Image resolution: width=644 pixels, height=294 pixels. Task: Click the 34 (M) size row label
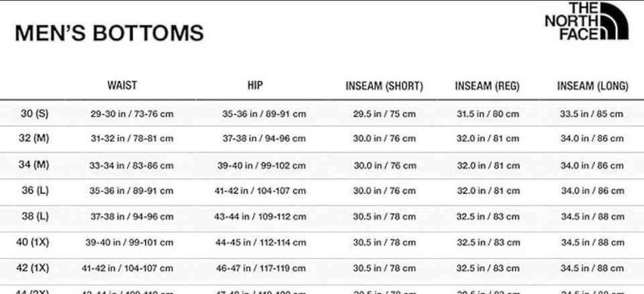point(34,165)
